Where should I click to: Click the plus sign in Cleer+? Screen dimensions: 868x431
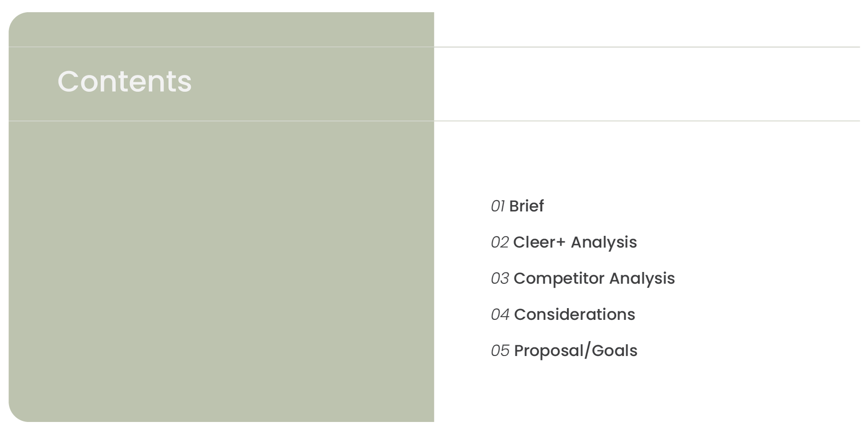point(561,243)
